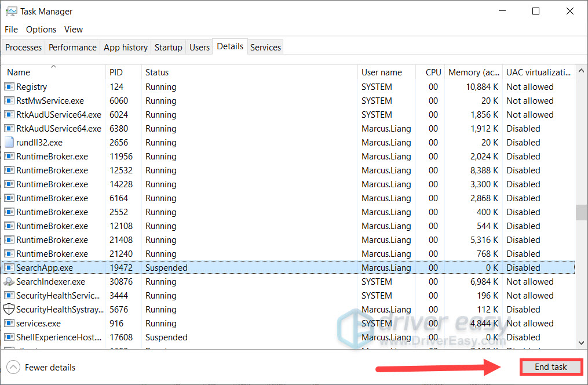Click the Task Manager title bar icon
Viewport: 588px width, 385px height.
[x=11, y=12]
